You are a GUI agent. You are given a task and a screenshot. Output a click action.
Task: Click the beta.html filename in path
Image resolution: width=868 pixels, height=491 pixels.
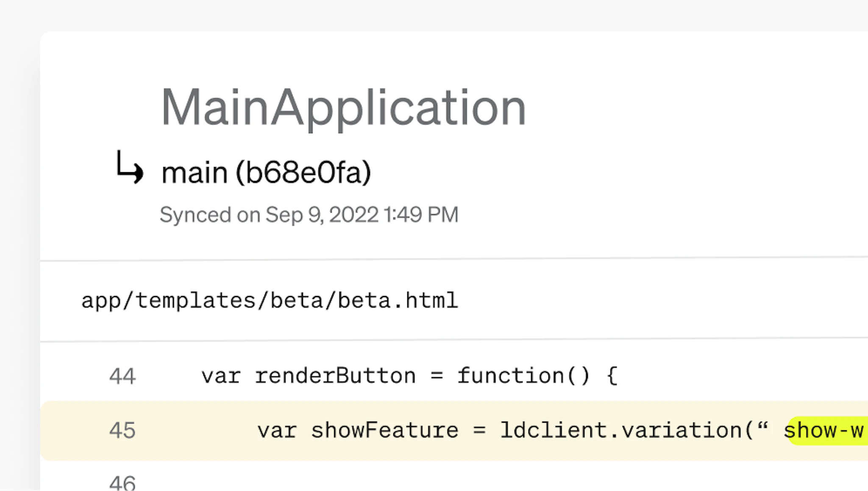pos(398,301)
